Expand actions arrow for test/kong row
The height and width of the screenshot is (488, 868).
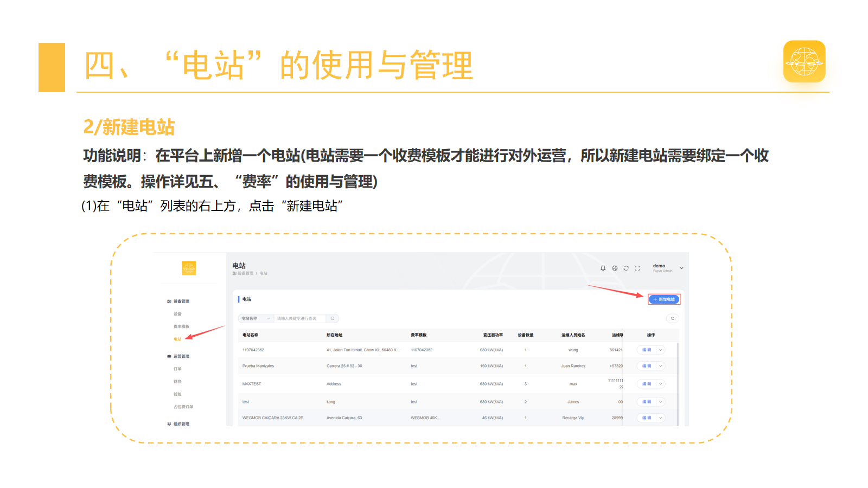(661, 402)
